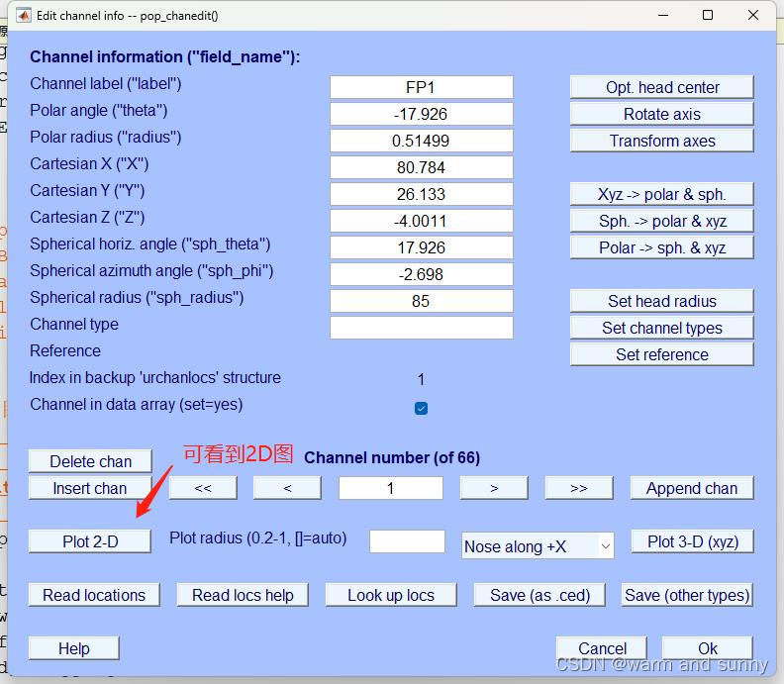Go to next channel with > button
Screen dimensions: 784x684
coord(494,488)
